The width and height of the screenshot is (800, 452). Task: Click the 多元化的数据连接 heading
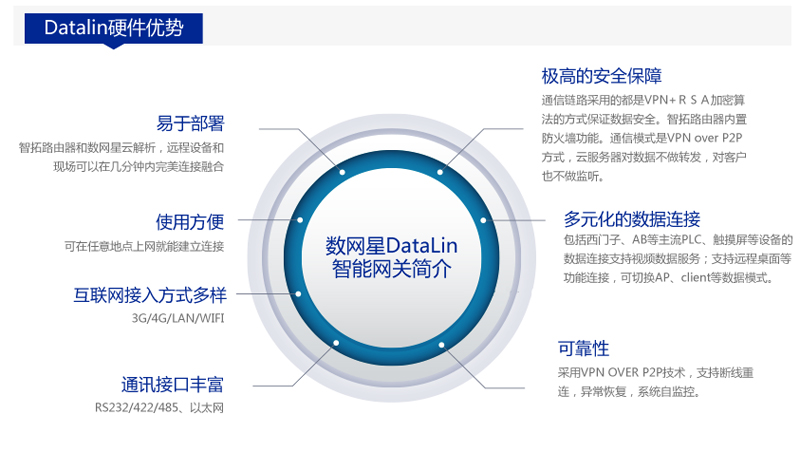(x=632, y=219)
